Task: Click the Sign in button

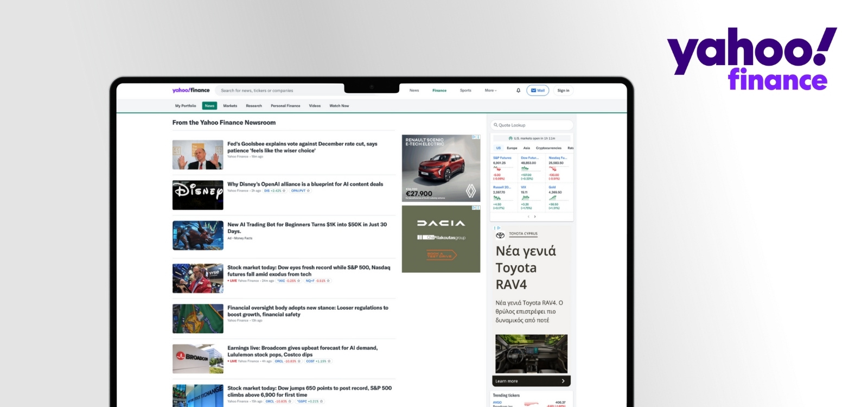Action: pos(563,91)
